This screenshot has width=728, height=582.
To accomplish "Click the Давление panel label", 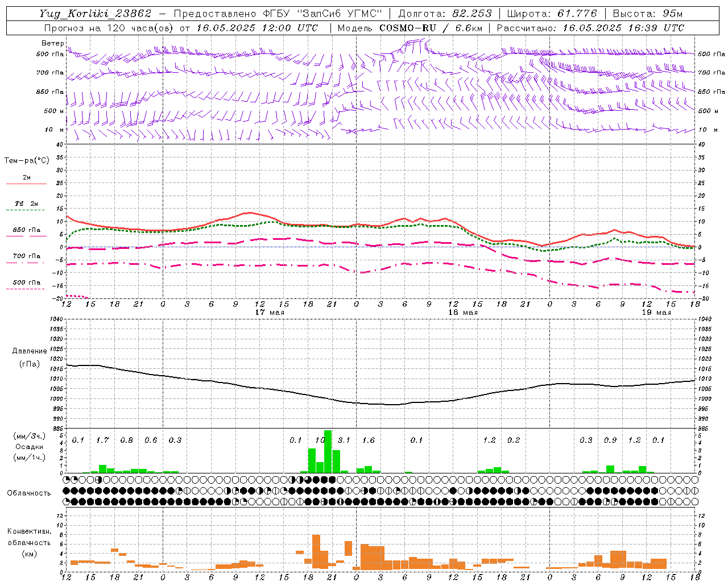I will pos(30,351).
